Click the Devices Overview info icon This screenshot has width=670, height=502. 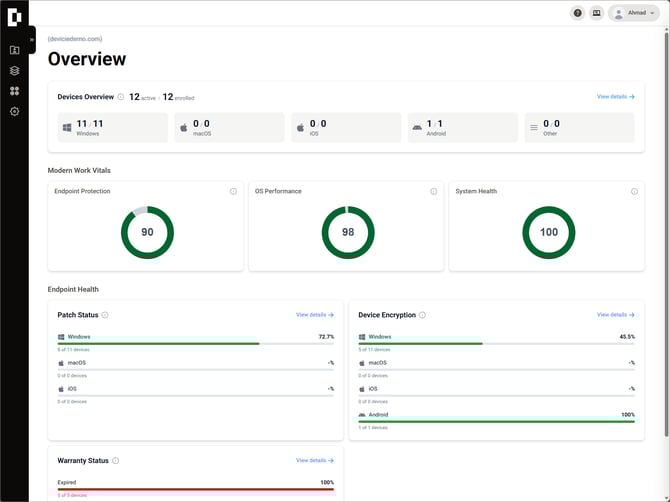121,97
